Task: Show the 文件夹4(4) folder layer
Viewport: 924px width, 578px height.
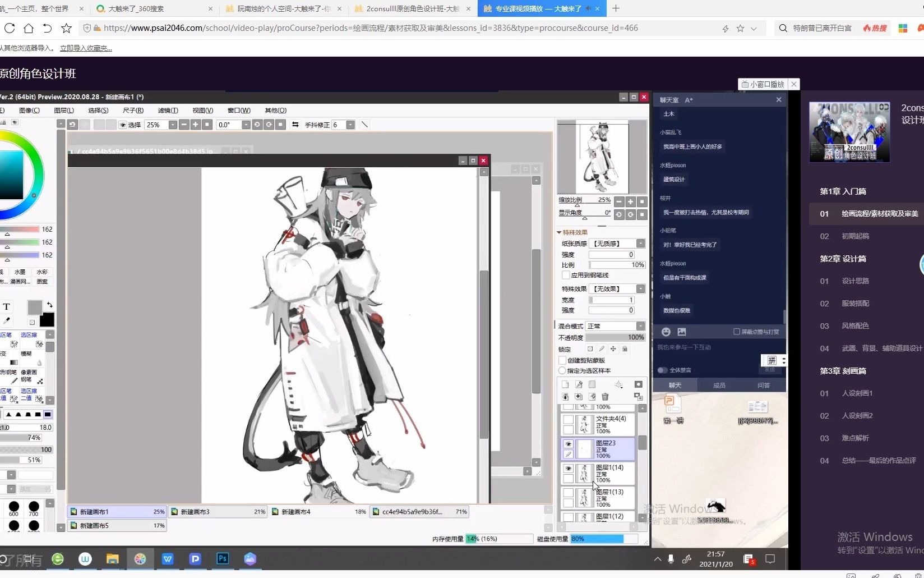Action: pyautogui.click(x=568, y=420)
